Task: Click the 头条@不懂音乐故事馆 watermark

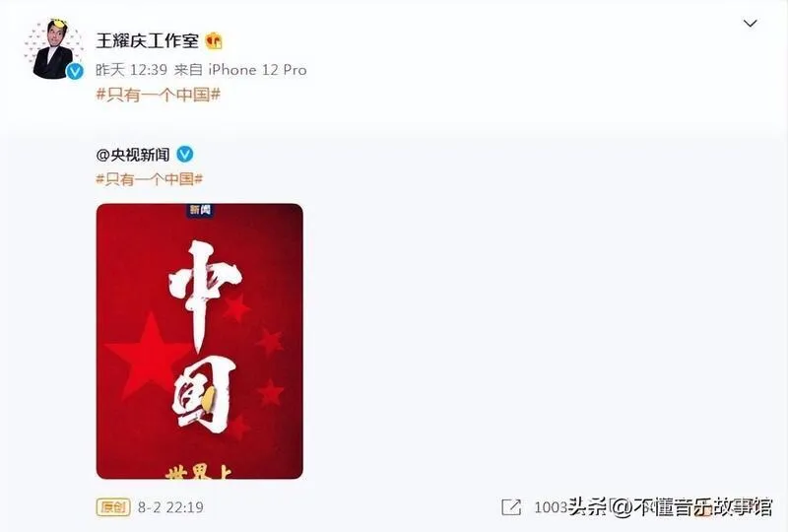Action: (x=670, y=506)
